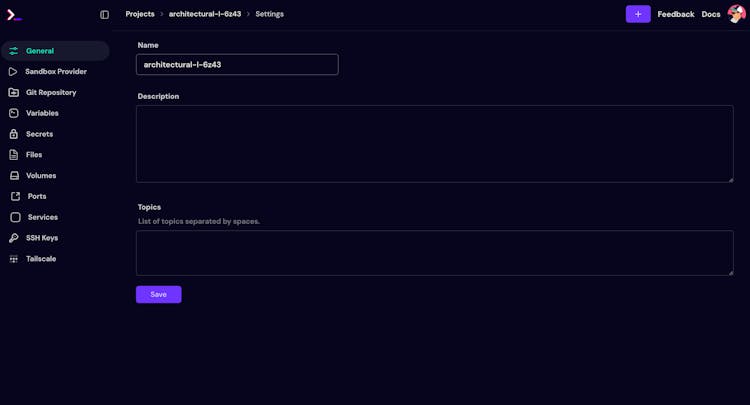Click the Files document icon
Viewport: 750px width, 405px height.
pos(14,155)
